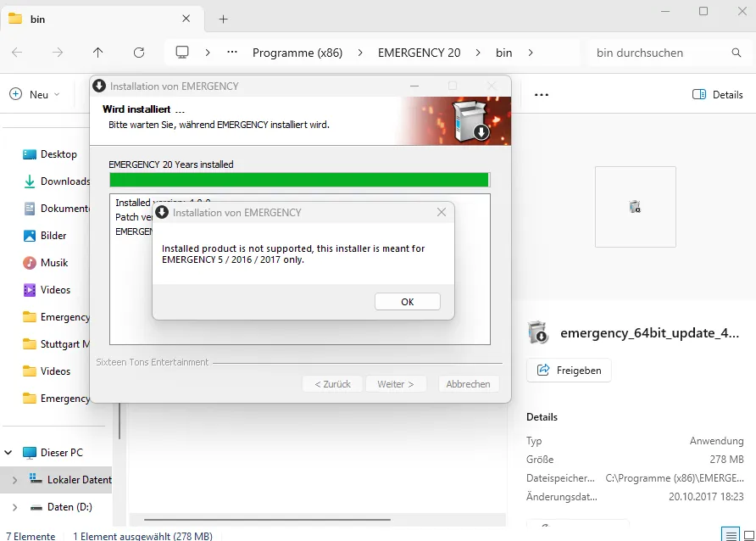756x541 pixels.
Task: Expand the breadcrumb chevron after bin
Action: [x=531, y=53]
